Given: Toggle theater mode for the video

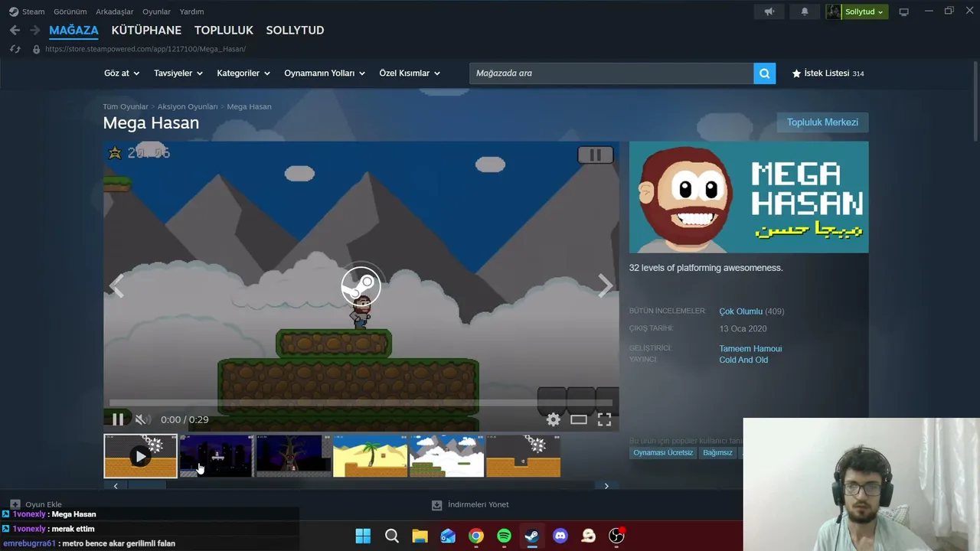Looking at the screenshot, I should (x=579, y=419).
